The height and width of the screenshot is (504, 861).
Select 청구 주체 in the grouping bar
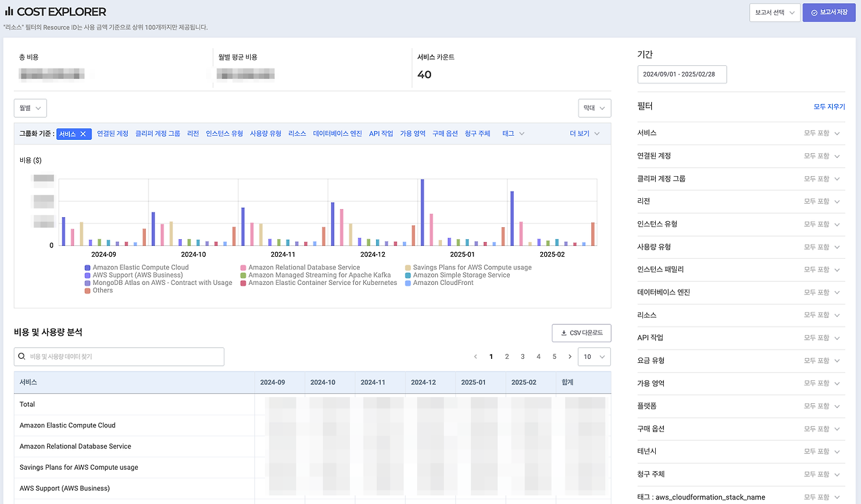(x=478, y=134)
